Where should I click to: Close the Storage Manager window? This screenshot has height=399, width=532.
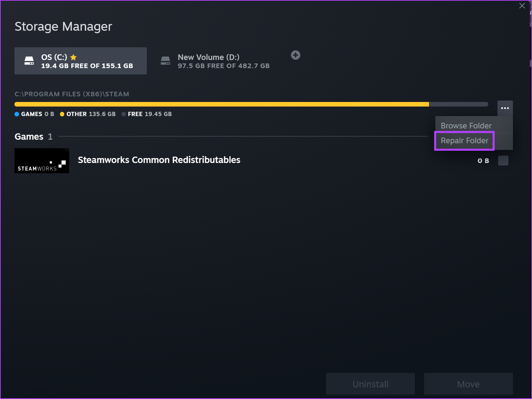click(522, 6)
